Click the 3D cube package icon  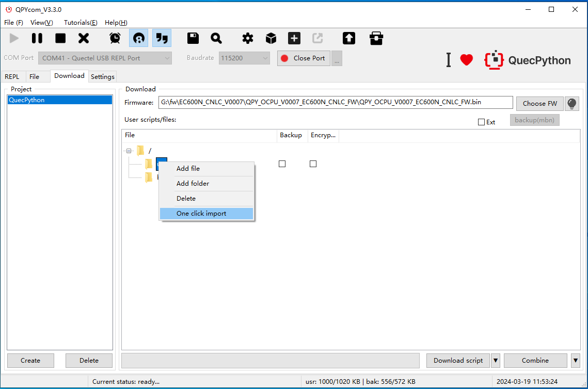pos(271,38)
